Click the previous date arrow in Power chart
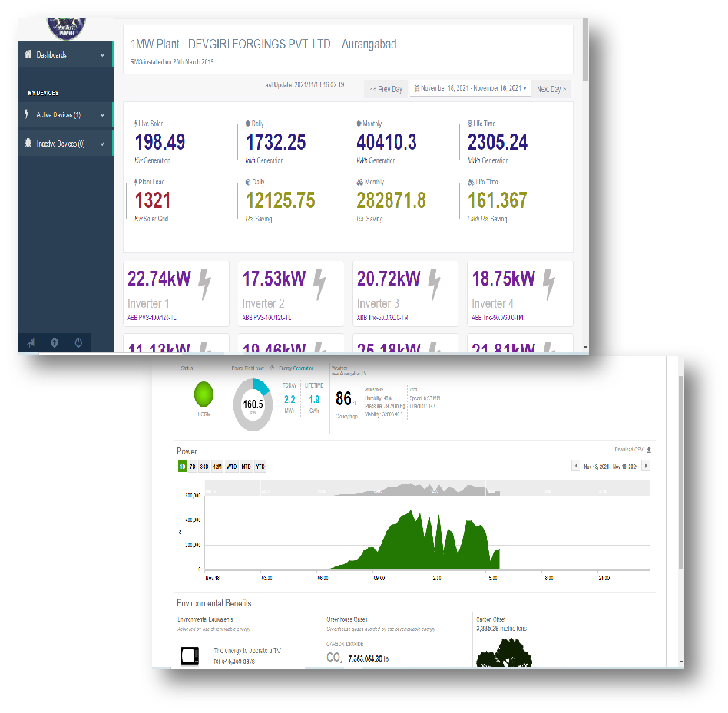Viewport: 728px width, 713px height. pos(576,466)
